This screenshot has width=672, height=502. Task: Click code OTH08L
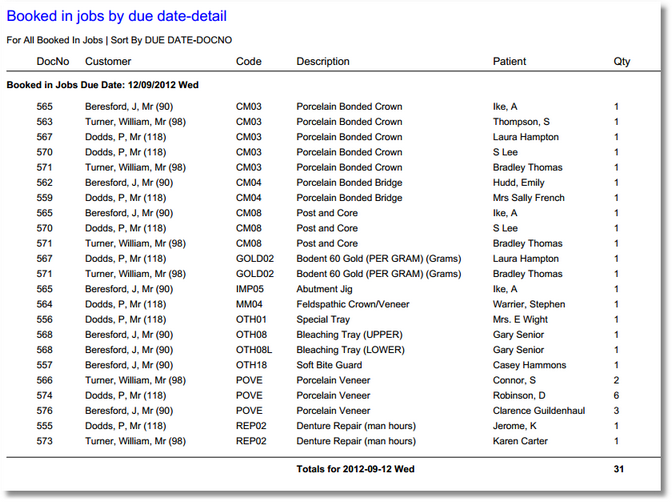coord(254,350)
